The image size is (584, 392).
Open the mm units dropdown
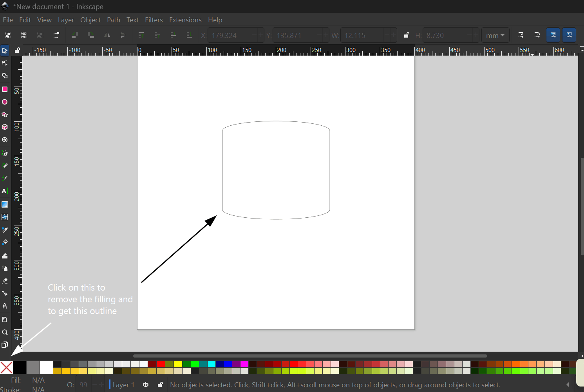495,35
